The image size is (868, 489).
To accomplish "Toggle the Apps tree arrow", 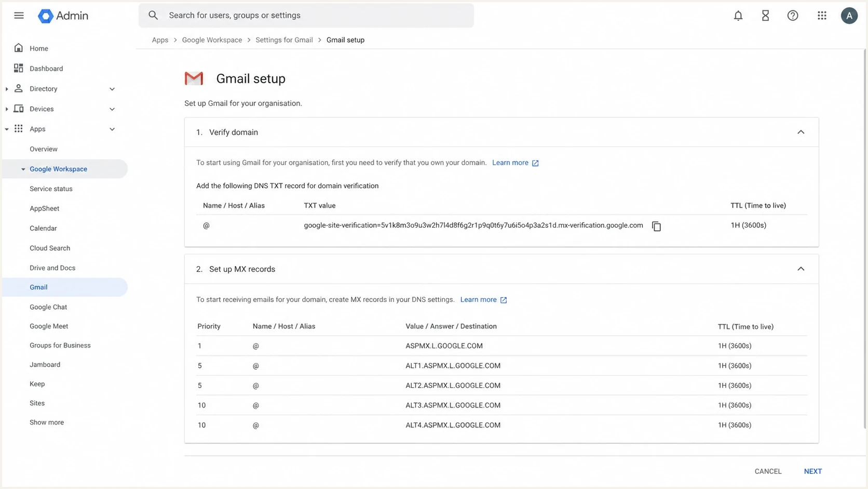I will click(7, 129).
